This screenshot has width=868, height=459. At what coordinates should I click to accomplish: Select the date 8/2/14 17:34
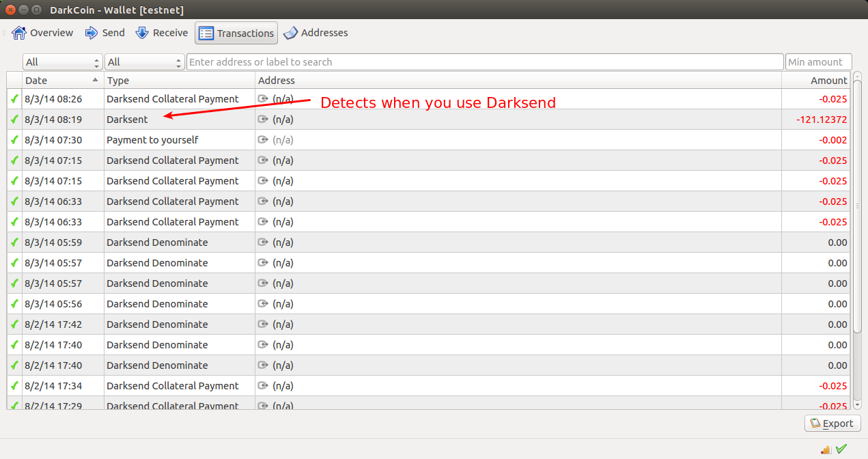[53, 386]
